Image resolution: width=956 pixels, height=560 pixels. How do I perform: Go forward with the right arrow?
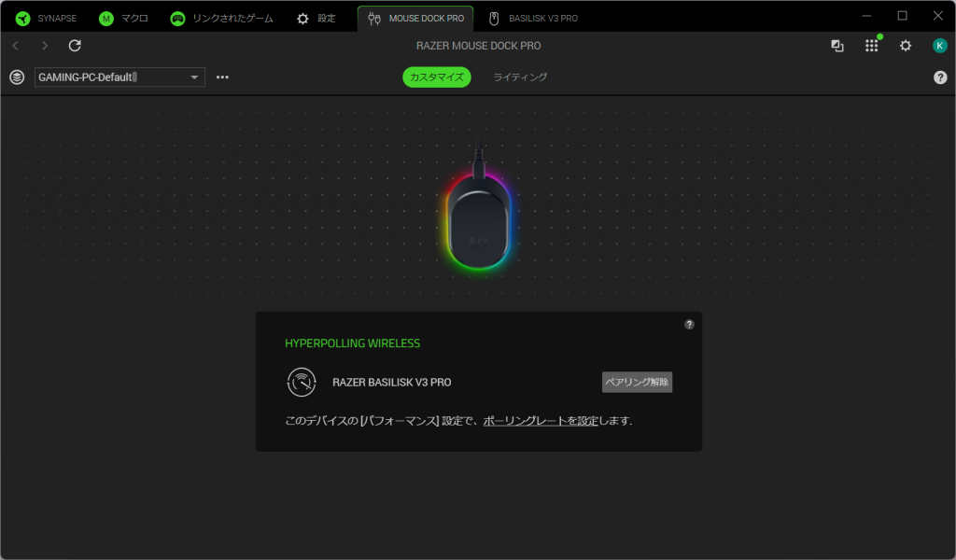point(45,46)
